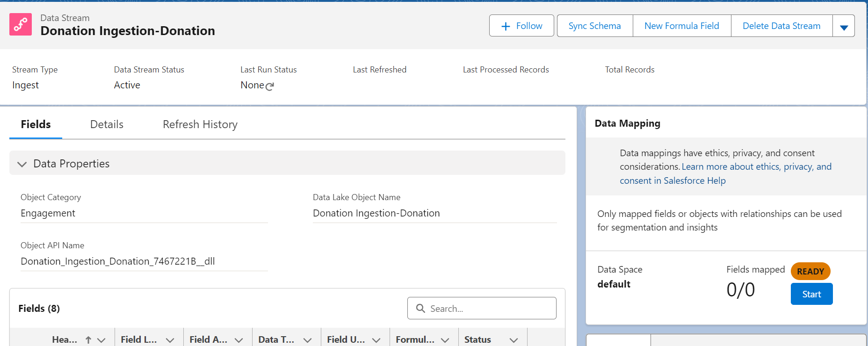Click the Fields (8) table heading

[x=39, y=309]
